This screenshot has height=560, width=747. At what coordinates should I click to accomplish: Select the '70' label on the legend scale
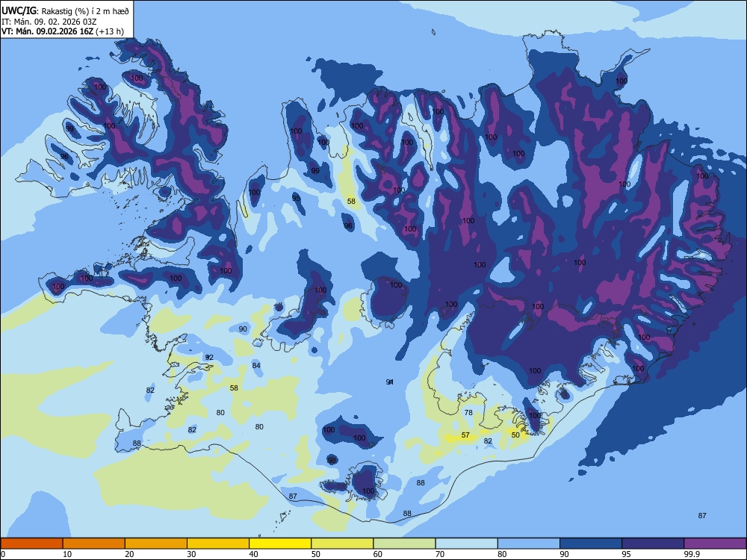pos(440,554)
